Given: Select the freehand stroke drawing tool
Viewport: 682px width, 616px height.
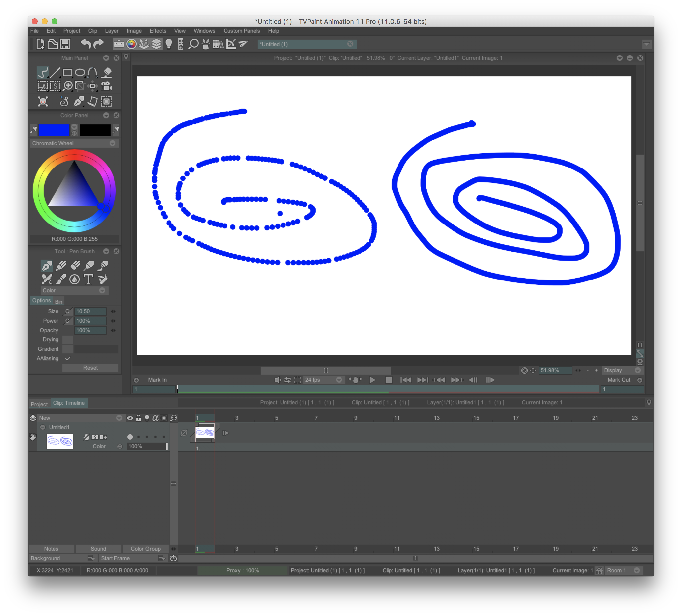Looking at the screenshot, I should tap(43, 73).
